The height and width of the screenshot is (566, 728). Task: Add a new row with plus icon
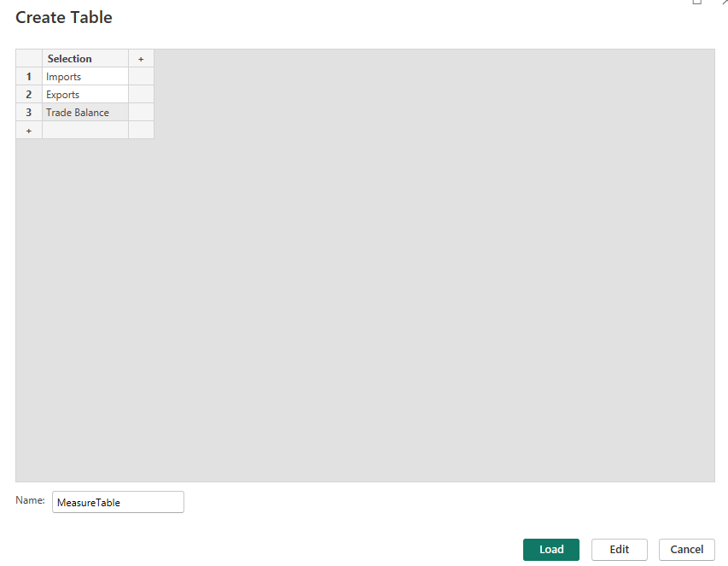[x=29, y=131]
